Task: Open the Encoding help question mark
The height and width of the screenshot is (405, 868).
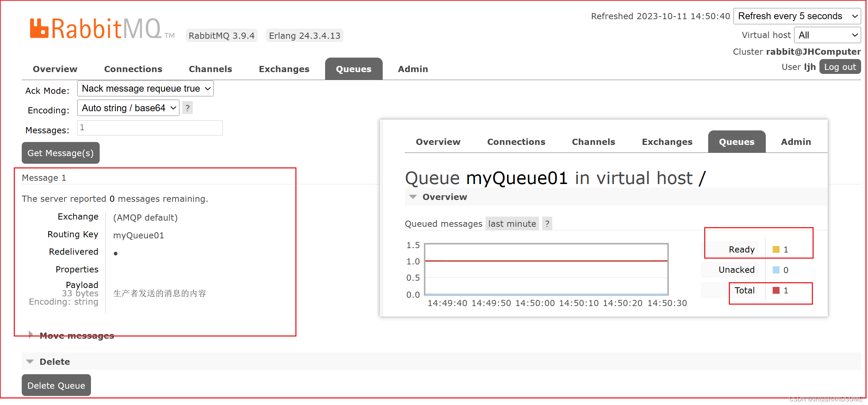Action: pyautogui.click(x=187, y=108)
